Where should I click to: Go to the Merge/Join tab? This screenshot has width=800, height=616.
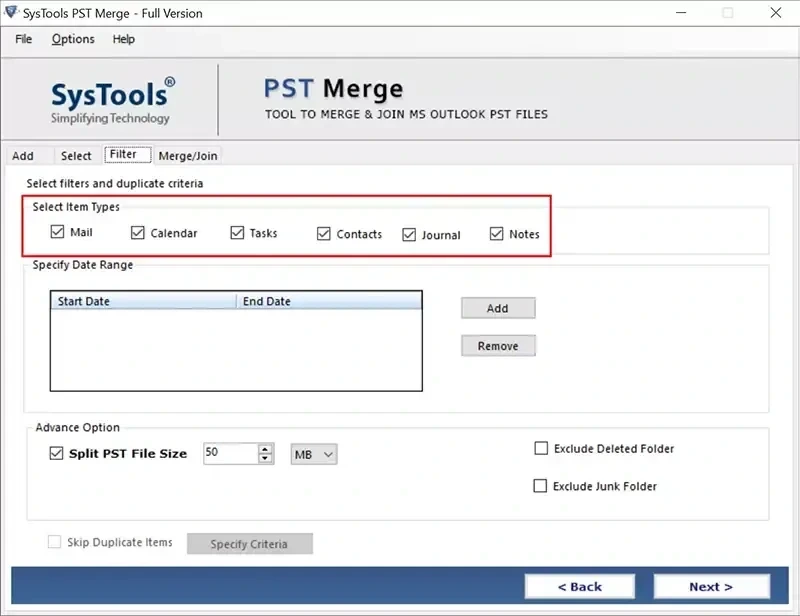coord(188,156)
